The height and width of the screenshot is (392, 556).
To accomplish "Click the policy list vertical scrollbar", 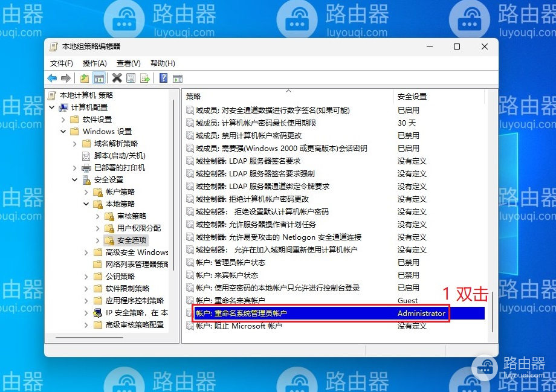I will pyautogui.click(x=493, y=312).
